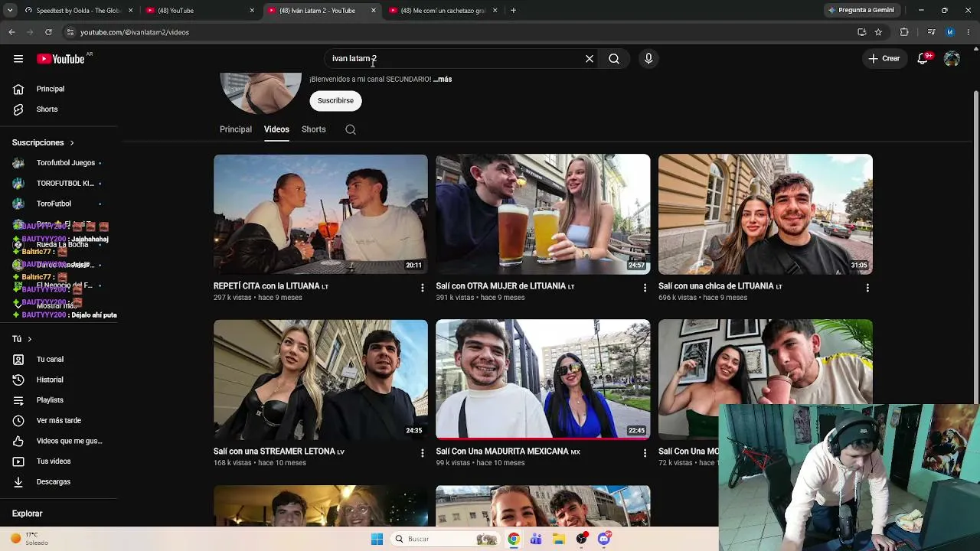Open title Salí con una STREAMER LETONA
Image resolution: width=980 pixels, height=551 pixels.
(279, 452)
